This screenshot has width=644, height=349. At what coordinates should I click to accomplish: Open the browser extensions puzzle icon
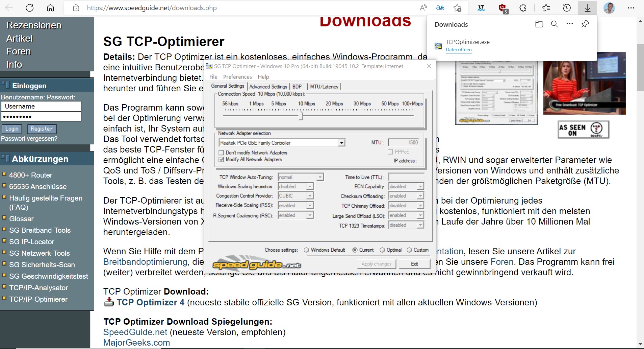523,8
